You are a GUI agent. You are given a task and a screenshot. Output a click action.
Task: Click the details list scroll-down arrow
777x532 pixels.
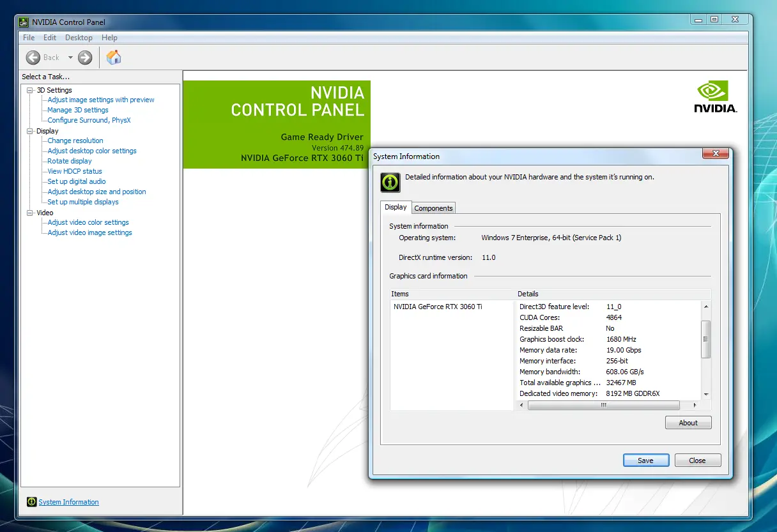(705, 395)
